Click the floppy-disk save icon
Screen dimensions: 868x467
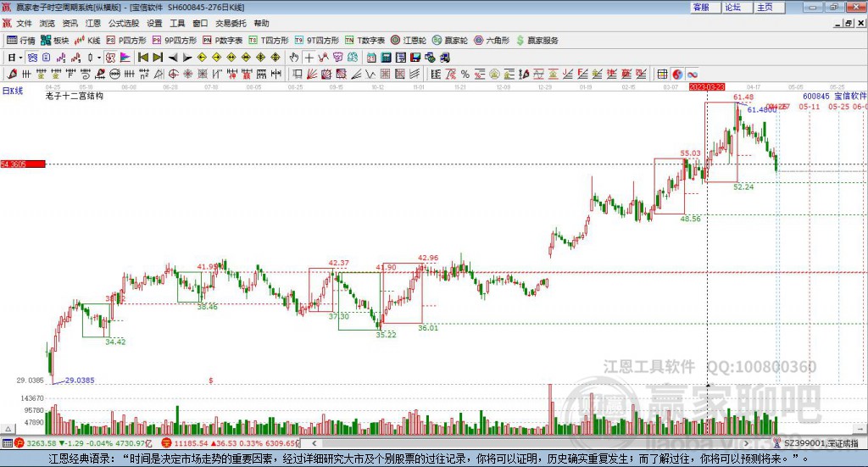(415, 58)
